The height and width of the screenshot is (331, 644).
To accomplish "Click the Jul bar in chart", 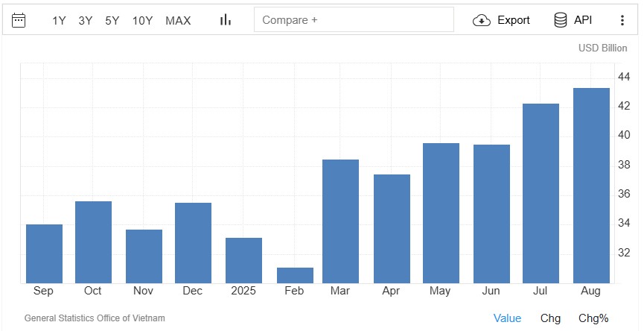I will [x=541, y=193].
